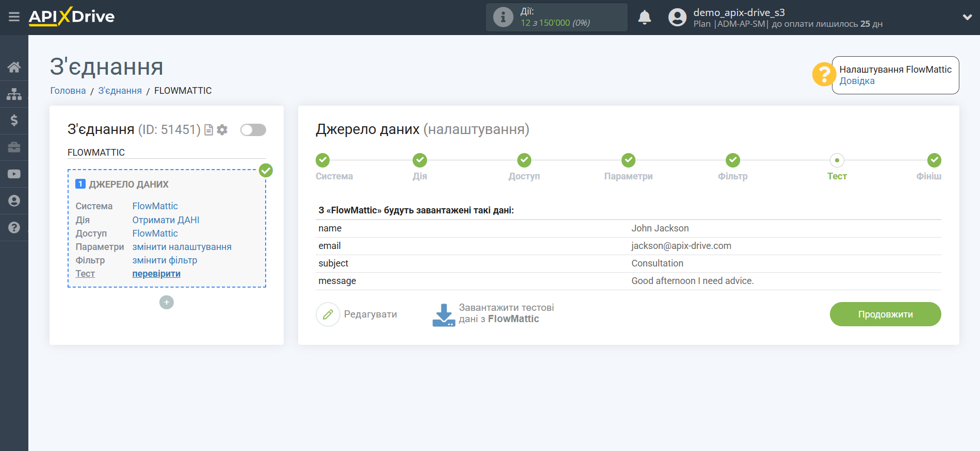The width and height of the screenshot is (980, 451).
Task: Go to З'єднання breadcrumb
Action: point(120,91)
